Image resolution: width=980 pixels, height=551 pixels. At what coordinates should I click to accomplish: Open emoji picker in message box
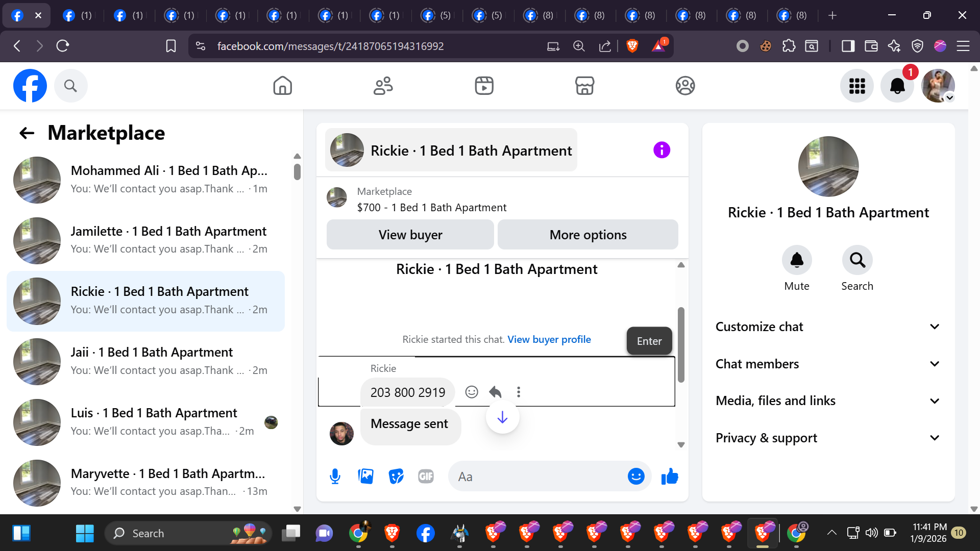635,477
